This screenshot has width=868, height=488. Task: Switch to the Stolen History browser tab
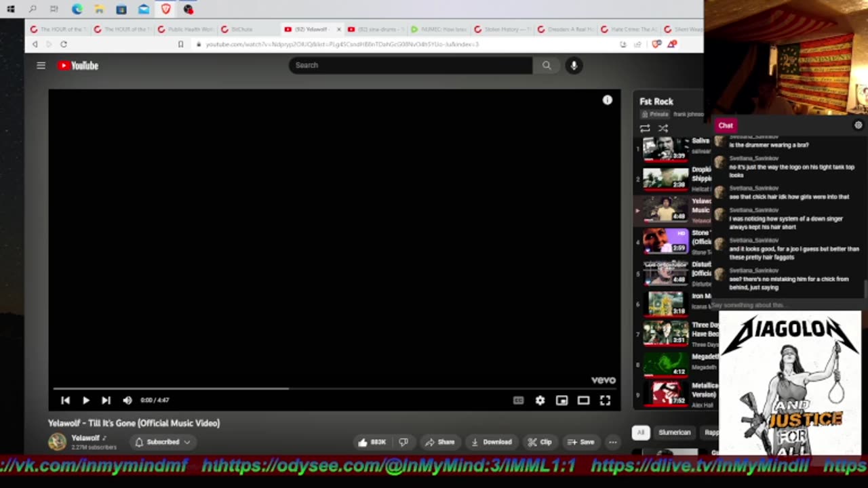point(502,29)
